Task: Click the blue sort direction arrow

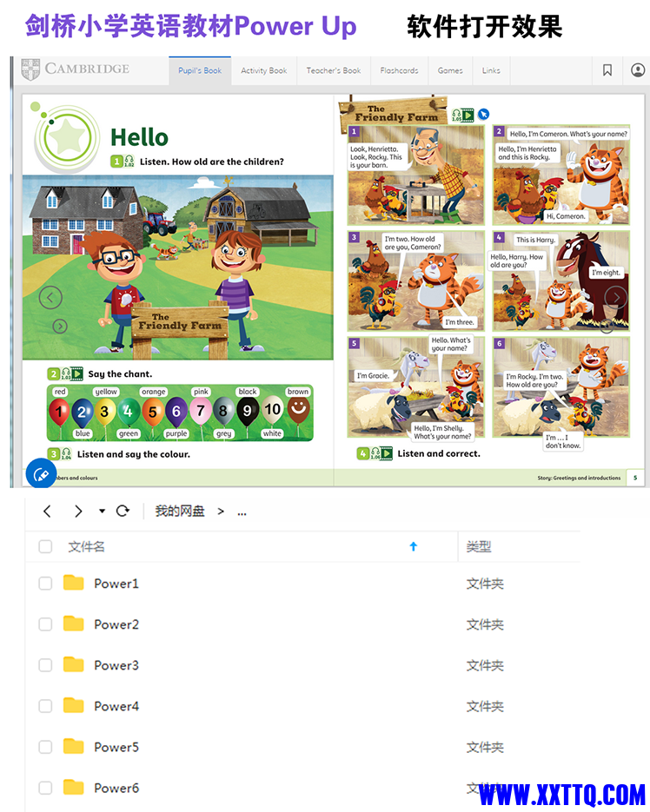Action: [413, 546]
